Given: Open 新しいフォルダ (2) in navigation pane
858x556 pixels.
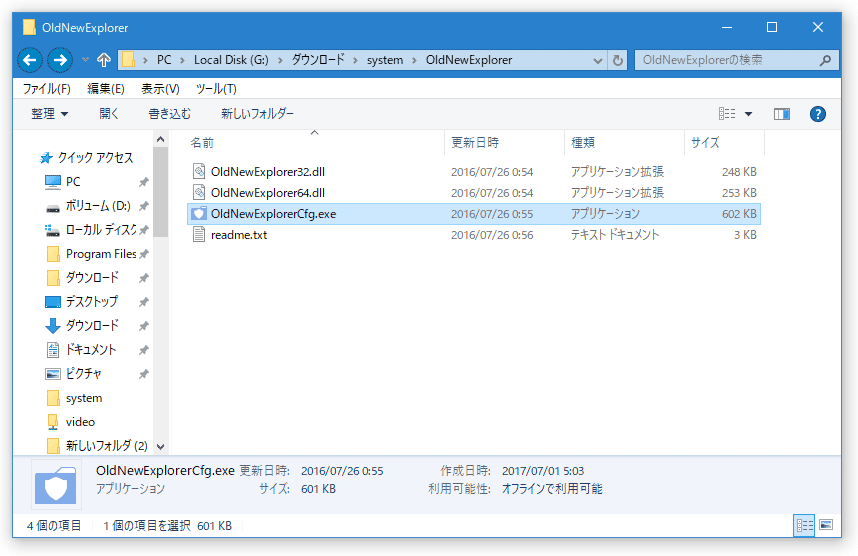Looking at the screenshot, I should 106,446.
